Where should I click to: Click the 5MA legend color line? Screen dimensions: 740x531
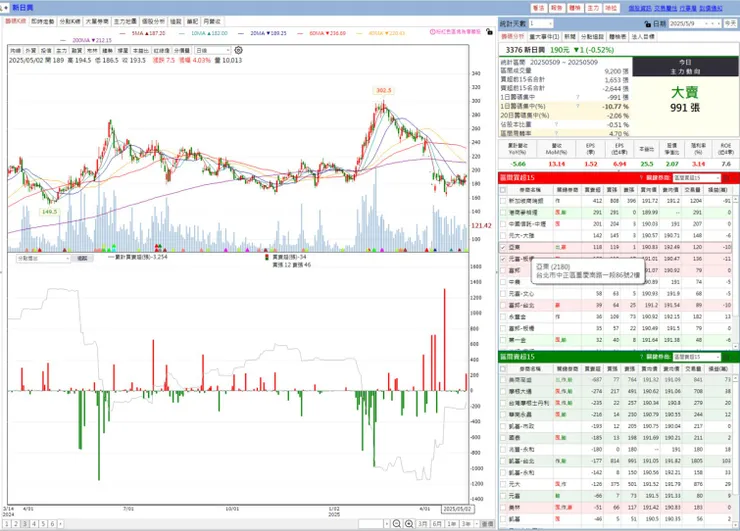(123, 34)
